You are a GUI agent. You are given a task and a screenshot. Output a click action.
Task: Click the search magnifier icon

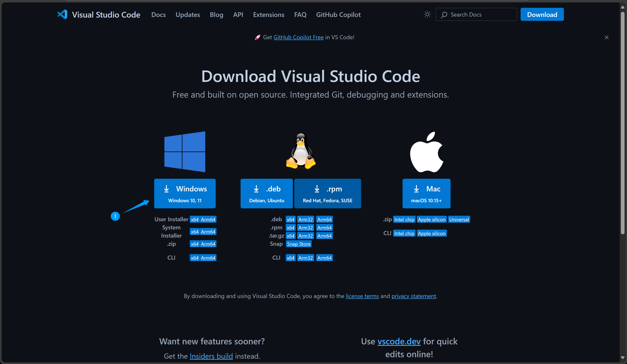[444, 15]
